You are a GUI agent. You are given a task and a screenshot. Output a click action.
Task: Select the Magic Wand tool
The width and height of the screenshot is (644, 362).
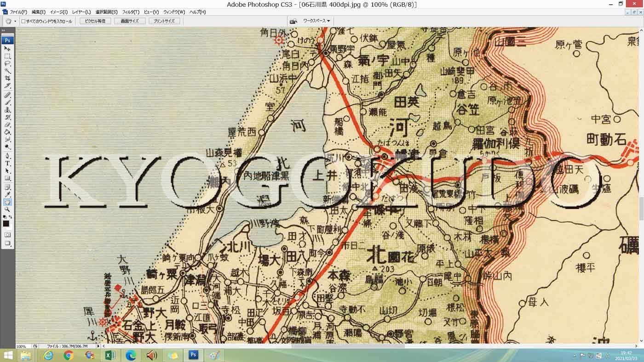click(x=7, y=71)
